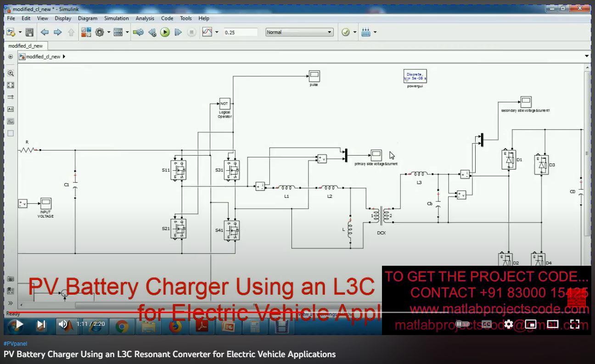Open the Simulation menu
595x364 pixels.
[x=116, y=18]
